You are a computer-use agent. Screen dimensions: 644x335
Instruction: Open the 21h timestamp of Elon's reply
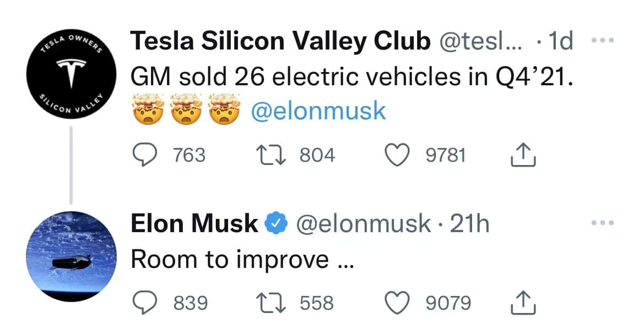coord(469,224)
